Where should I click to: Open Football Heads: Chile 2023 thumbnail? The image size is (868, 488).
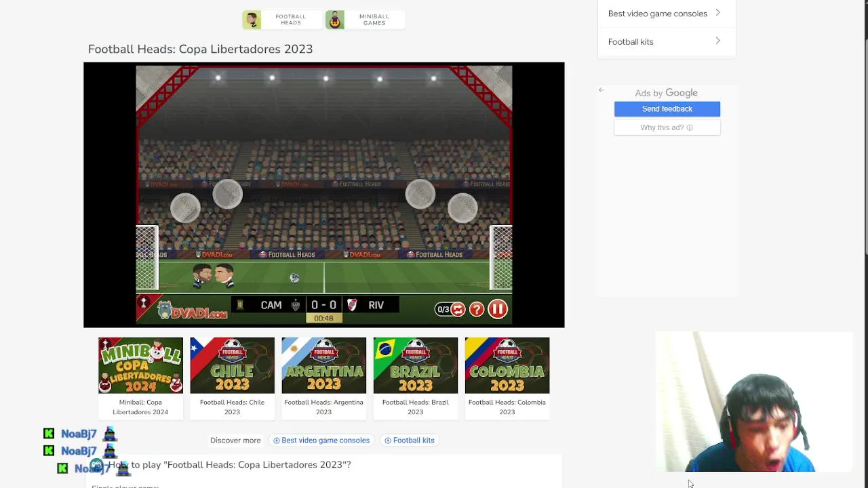232,365
